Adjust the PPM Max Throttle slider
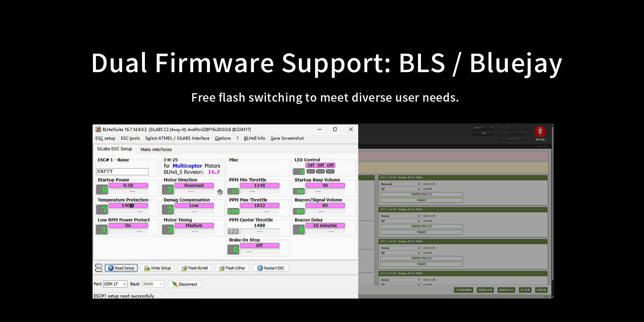The height and width of the screenshot is (322, 644). coord(260,212)
